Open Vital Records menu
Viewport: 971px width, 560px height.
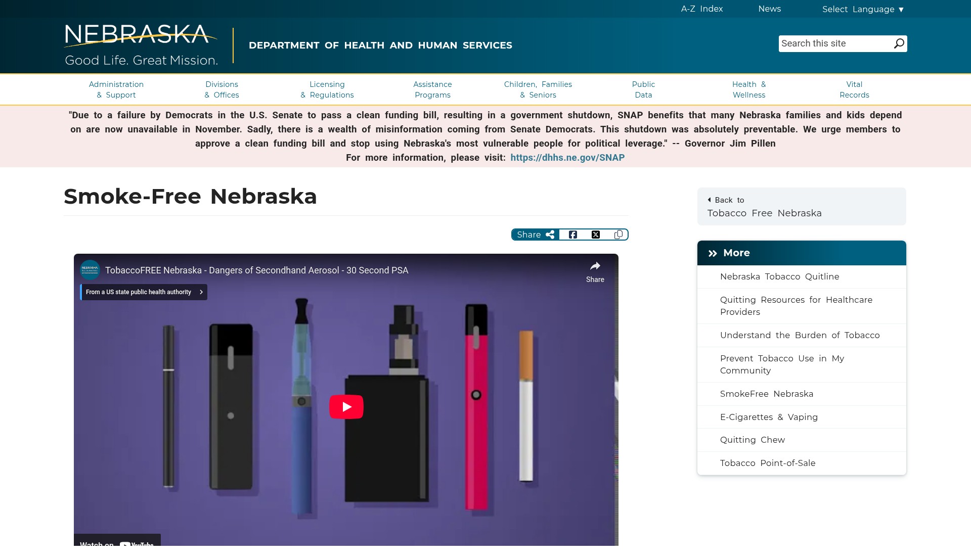[854, 89]
